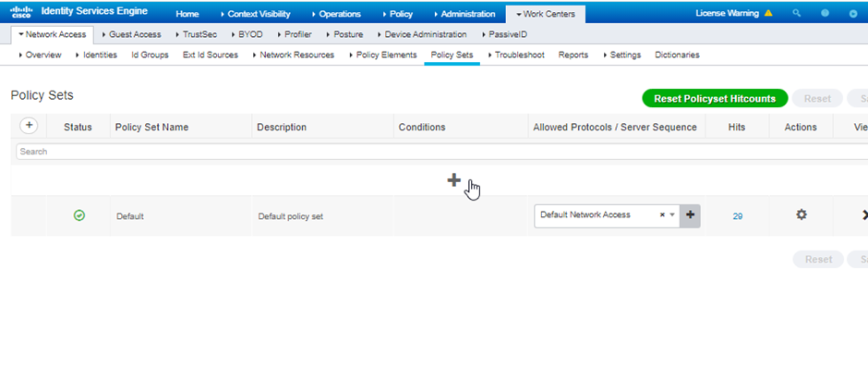The height and width of the screenshot is (380, 868).
Task: Click the Conditions column header
Action: (x=422, y=127)
